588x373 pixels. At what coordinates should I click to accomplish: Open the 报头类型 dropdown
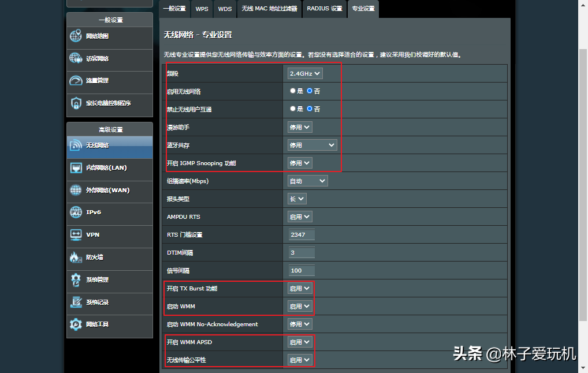coord(297,199)
